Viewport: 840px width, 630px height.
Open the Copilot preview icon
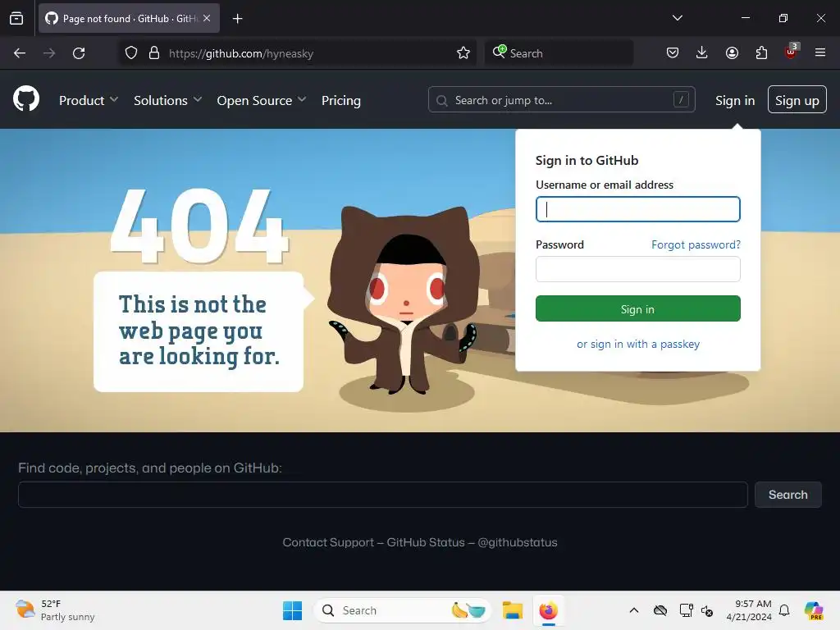point(814,610)
